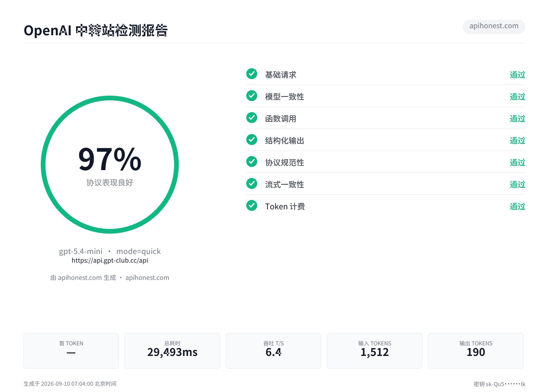
Task: Select the 吞吐 T/S 6.4 card
Action: coord(273,351)
